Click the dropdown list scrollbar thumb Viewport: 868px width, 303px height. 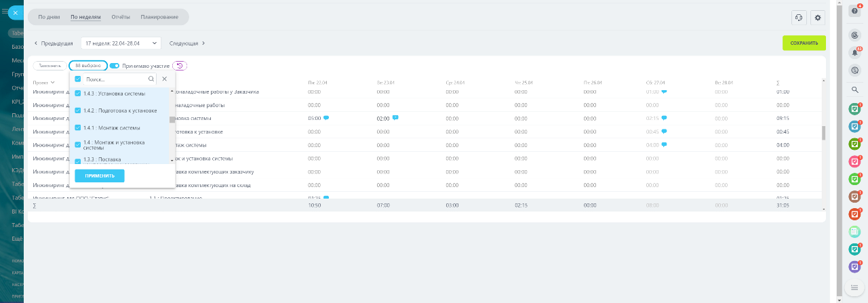click(172, 119)
